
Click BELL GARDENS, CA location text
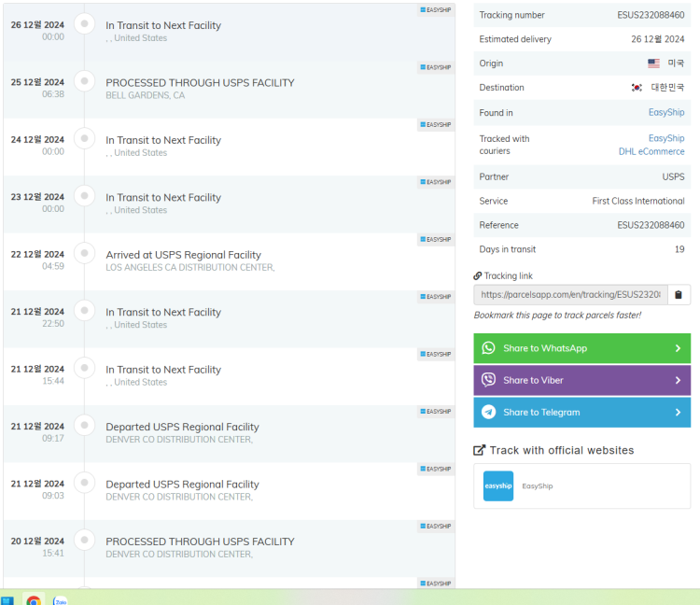[x=145, y=95]
